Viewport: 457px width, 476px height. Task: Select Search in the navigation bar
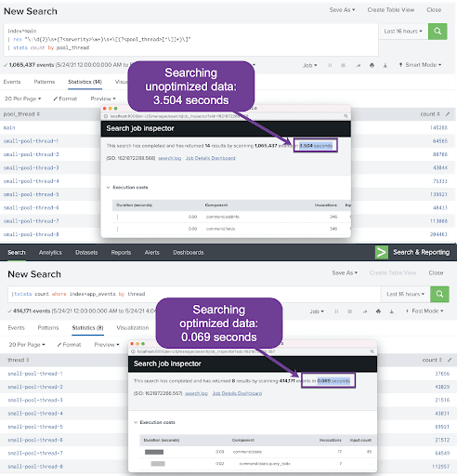17,253
